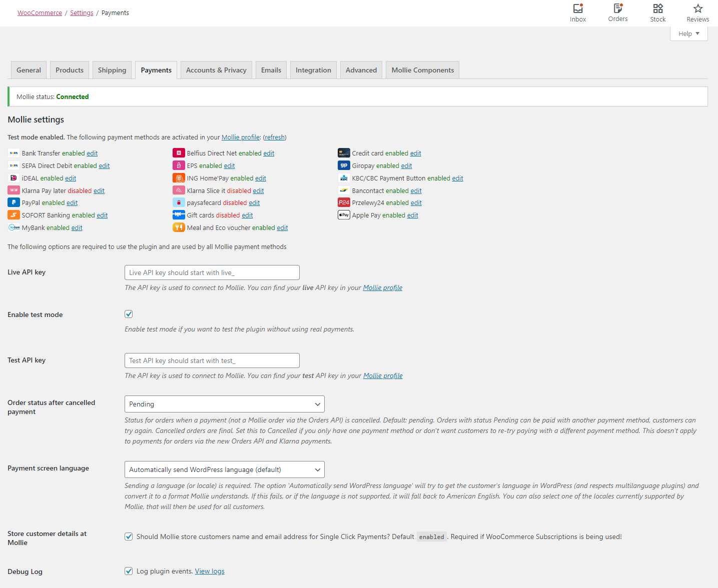
Task: Switch to the Advanced tab
Action: point(361,70)
